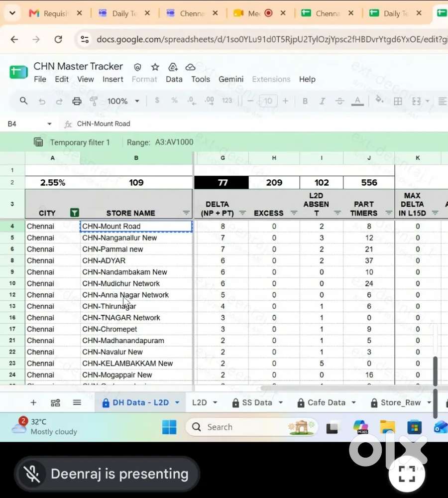Screen dimensions: 448x498
Task: Switch to L2D sheet tab
Action: click(x=199, y=403)
